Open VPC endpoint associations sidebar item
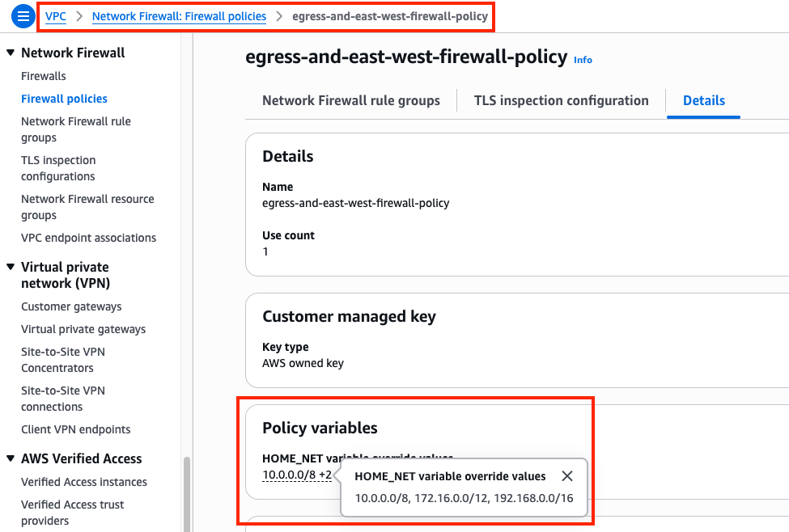This screenshot has width=789, height=532. [x=88, y=238]
